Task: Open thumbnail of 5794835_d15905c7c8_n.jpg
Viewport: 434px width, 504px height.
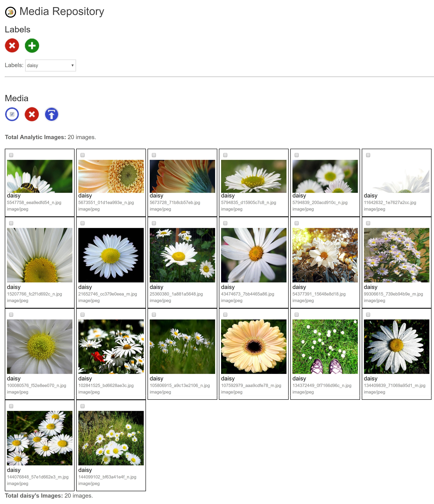Action: [x=254, y=176]
